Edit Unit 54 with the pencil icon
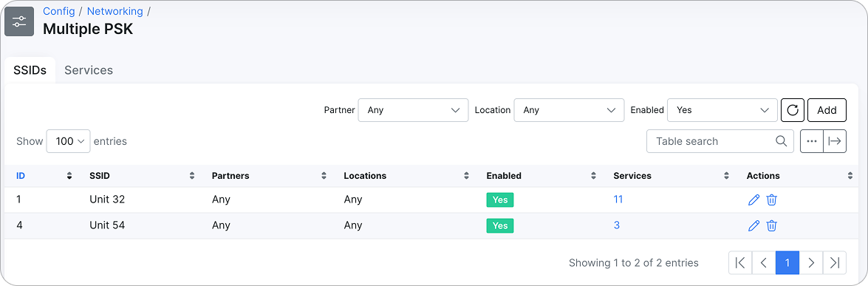The height and width of the screenshot is (286, 868). (753, 225)
